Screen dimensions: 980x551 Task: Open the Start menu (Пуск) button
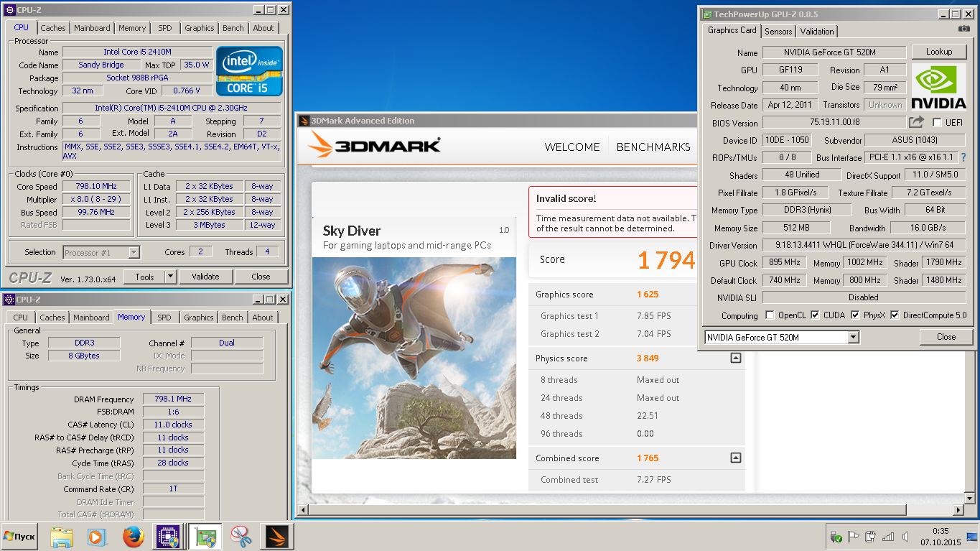point(19,537)
